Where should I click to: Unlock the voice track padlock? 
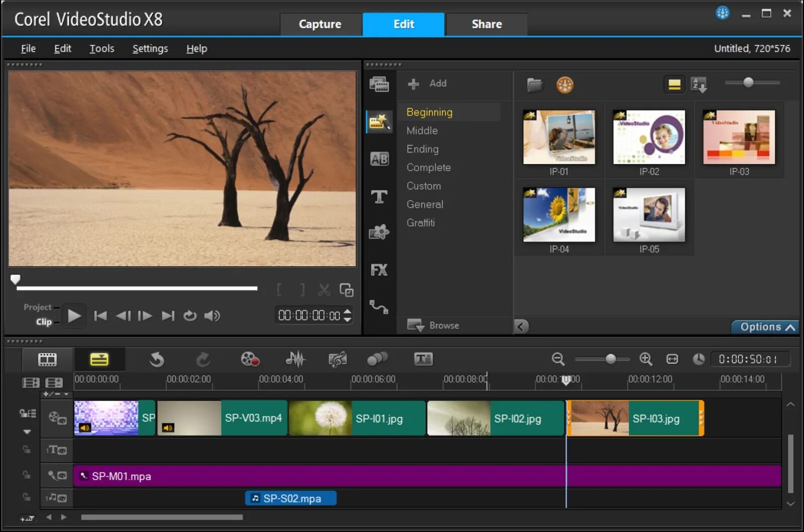point(26,473)
